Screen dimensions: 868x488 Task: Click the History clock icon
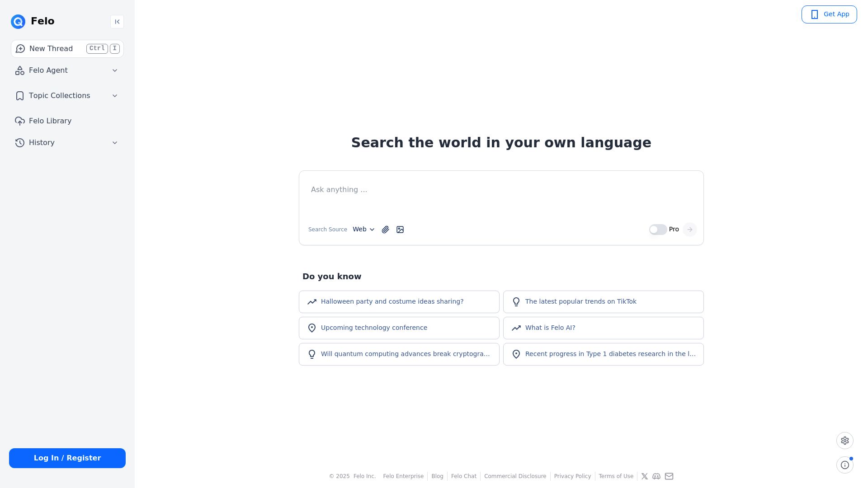20,143
